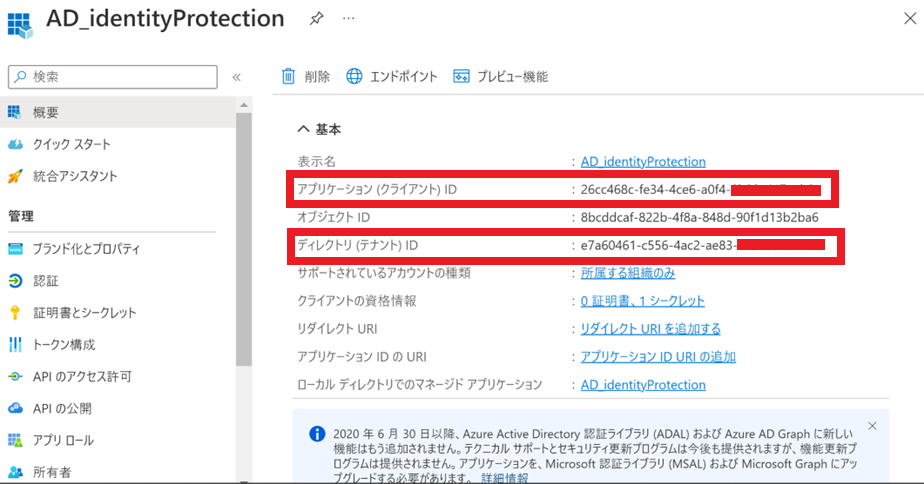Click the 所有者 people icon
This screenshot has width=924, height=484.
(15, 472)
